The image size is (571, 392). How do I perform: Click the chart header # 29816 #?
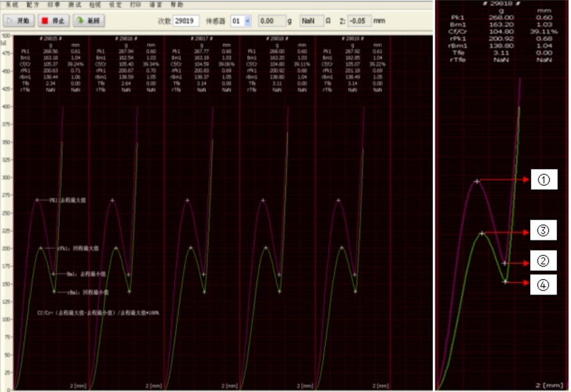click(x=126, y=38)
